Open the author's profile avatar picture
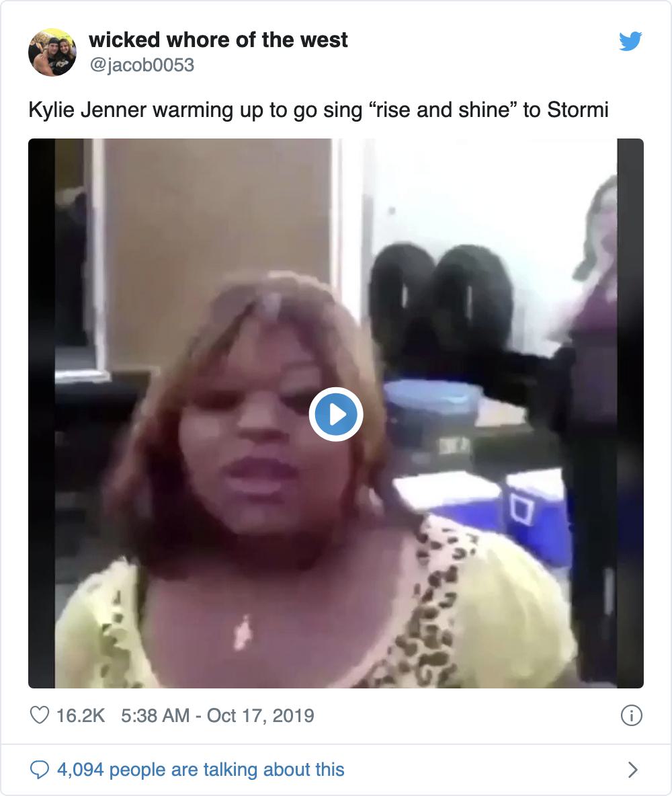This screenshot has width=672, height=796. 52,52
